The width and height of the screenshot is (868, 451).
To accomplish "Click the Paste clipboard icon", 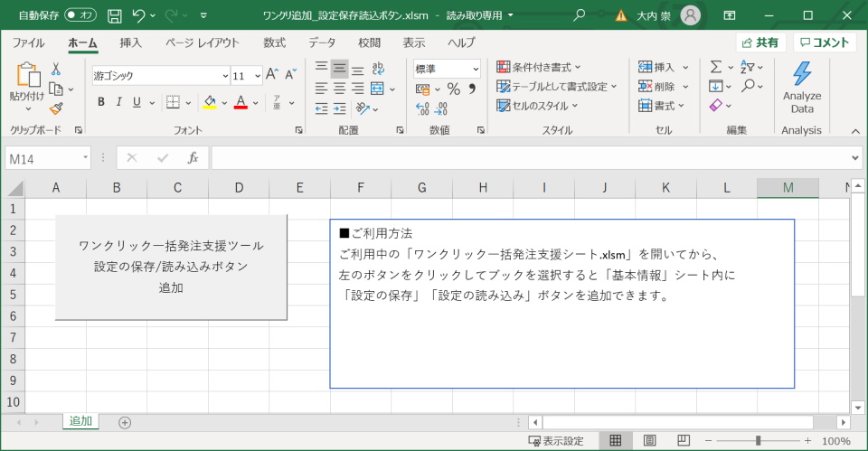I will pyautogui.click(x=28, y=75).
